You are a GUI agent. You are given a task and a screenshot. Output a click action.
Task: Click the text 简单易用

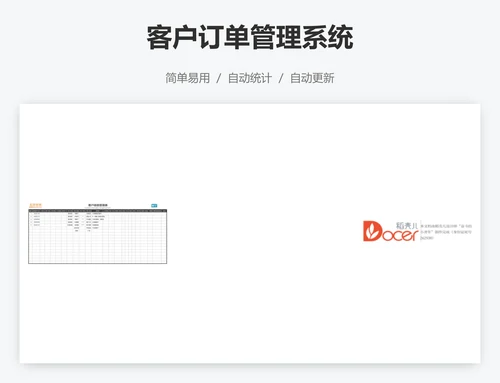click(188, 78)
